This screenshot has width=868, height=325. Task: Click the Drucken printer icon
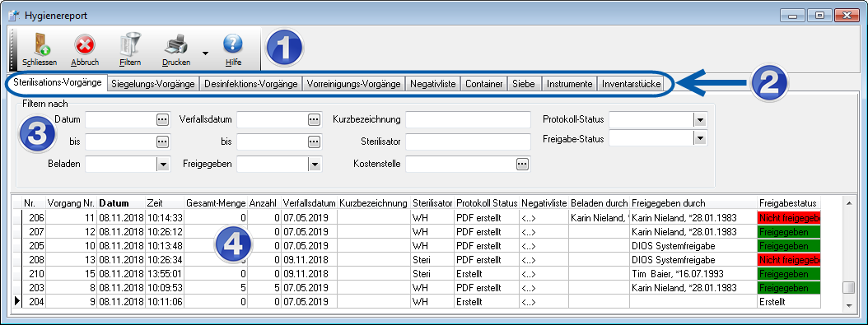tap(177, 44)
